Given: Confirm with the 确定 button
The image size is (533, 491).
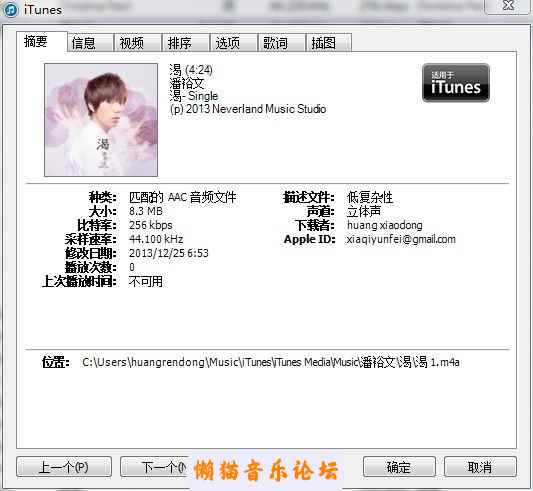Looking at the screenshot, I should [x=399, y=467].
